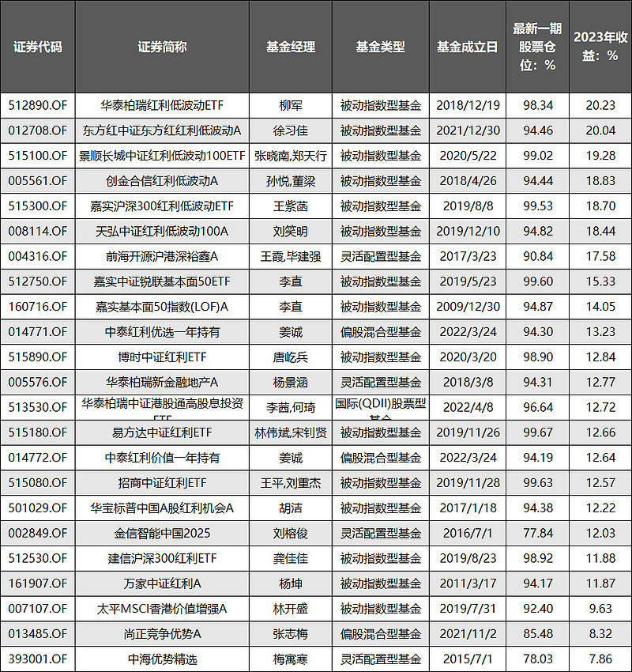632x672 pixels.
Task: Click fund name 华宝标普中国A股红利机会A
Action: pyautogui.click(x=162, y=508)
